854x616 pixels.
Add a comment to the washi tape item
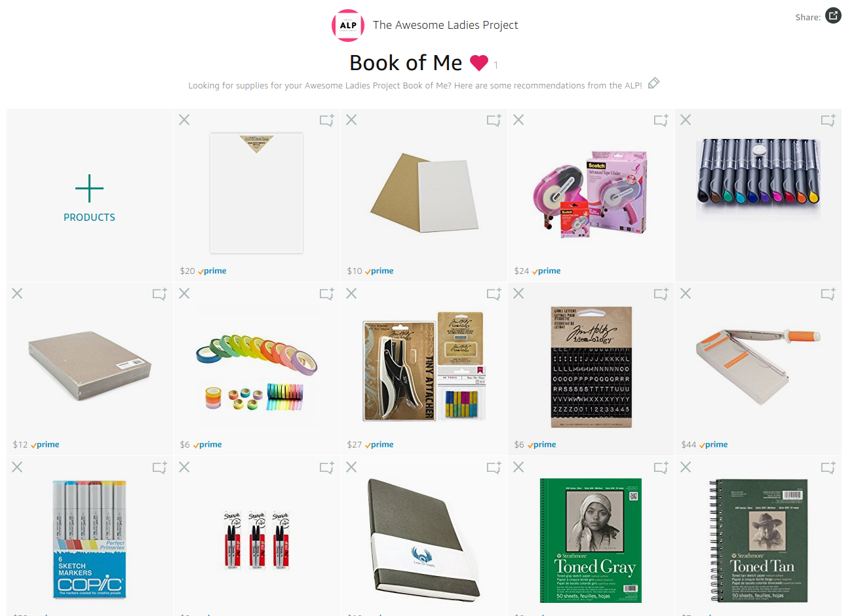coord(326,294)
